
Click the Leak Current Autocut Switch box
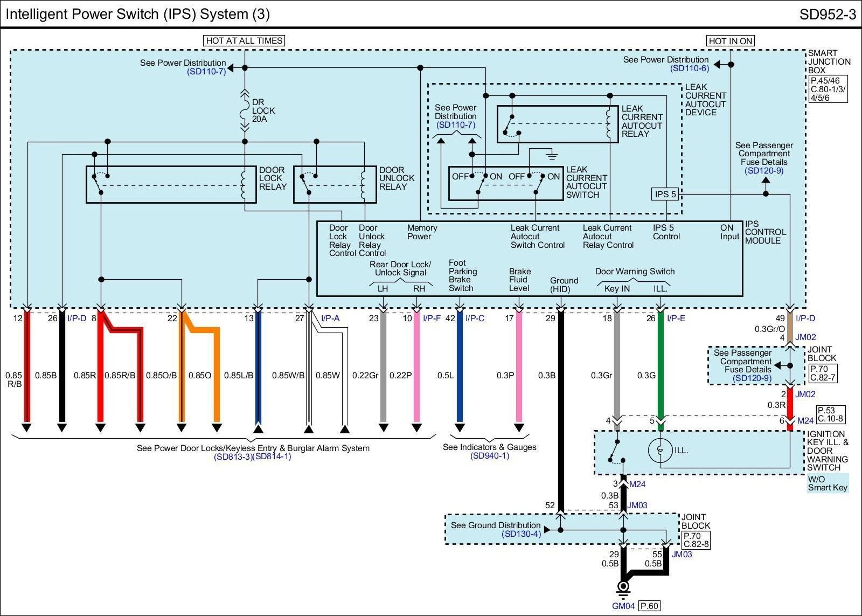[505, 183]
